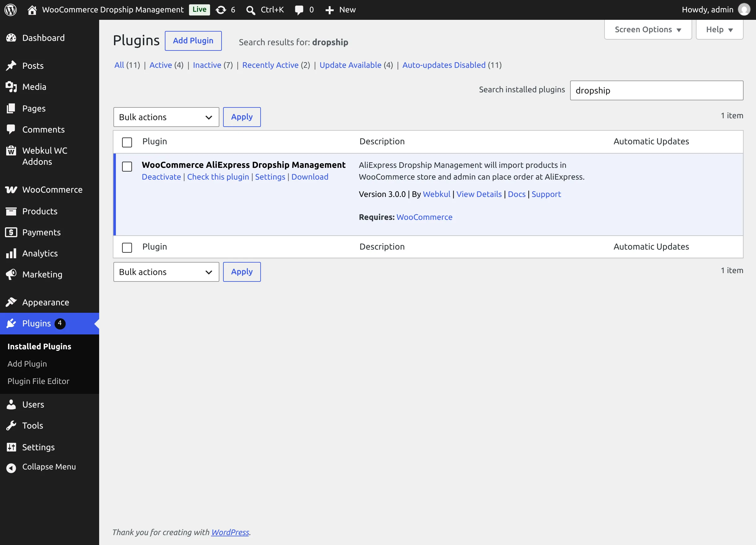Check select-all box in table header
The image size is (756, 545).
[127, 142]
